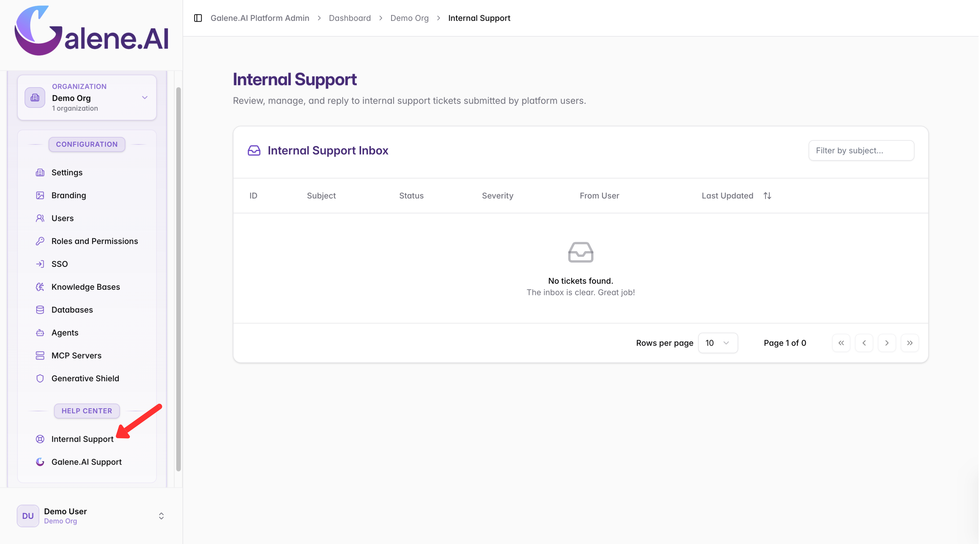Viewport: 980px width, 544px height.
Task: Click the MCP Servers icon
Action: [40, 356]
